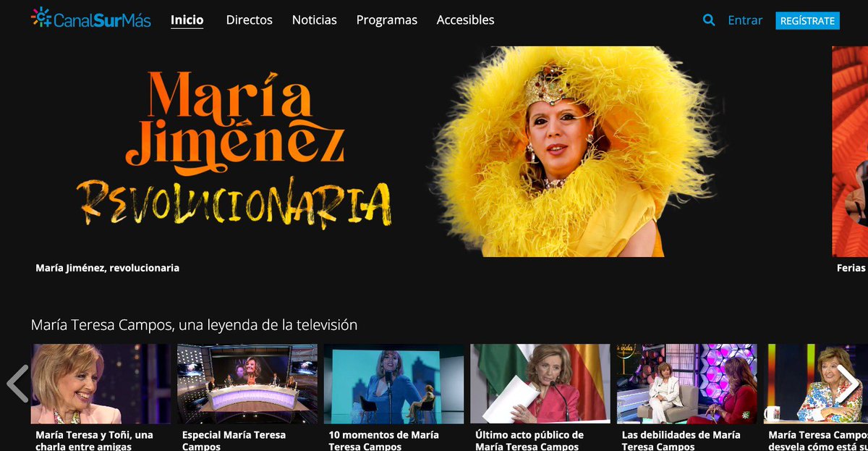868x451 pixels.
Task: Open the partially visible Ferias banner
Action: [x=850, y=151]
